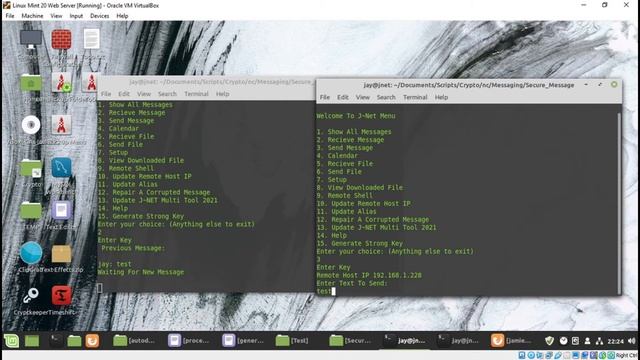
Task: Click '13. Update J-NET Multi Tool 2021' in front terminal
Action: click(376, 227)
